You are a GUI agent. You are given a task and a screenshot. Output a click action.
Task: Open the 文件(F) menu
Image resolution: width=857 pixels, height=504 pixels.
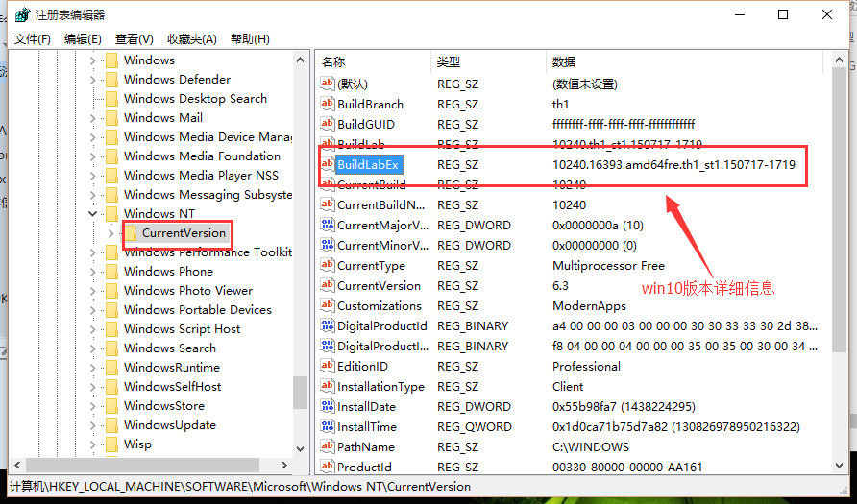click(x=33, y=38)
